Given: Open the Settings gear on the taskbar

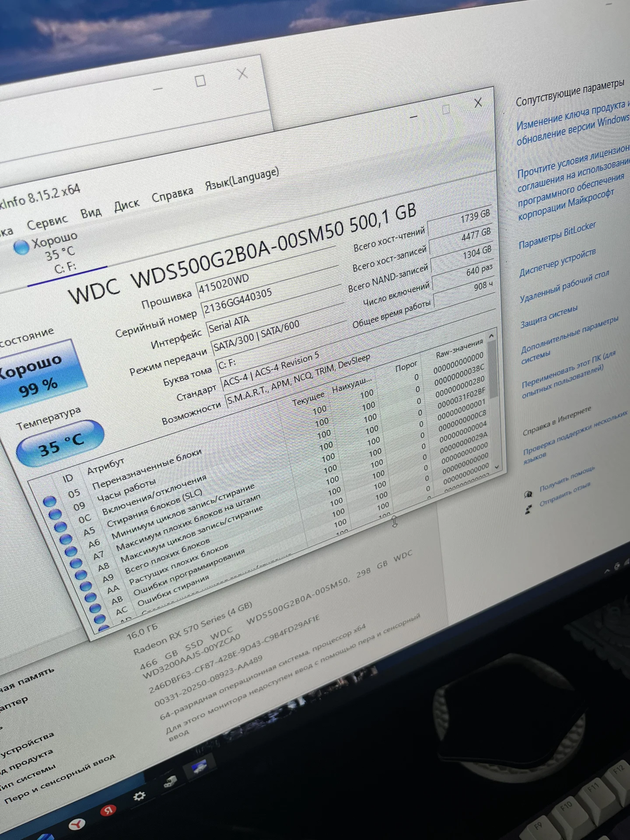Looking at the screenshot, I should pyautogui.click(x=140, y=795).
